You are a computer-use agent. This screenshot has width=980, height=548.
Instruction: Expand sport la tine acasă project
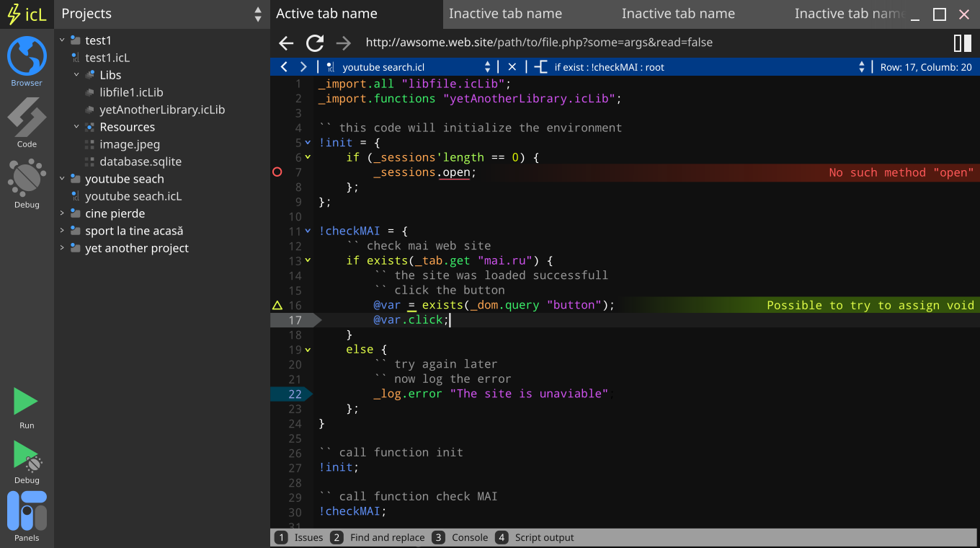62,231
